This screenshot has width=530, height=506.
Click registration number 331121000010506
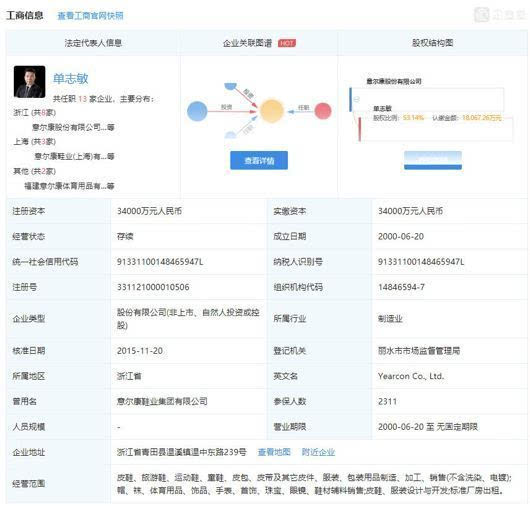tap(153, 287)
